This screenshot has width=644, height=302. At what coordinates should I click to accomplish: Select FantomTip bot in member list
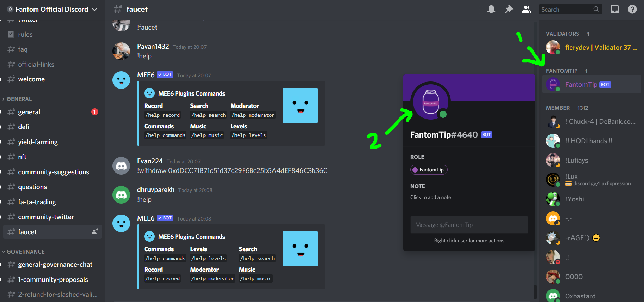point(592,84)
